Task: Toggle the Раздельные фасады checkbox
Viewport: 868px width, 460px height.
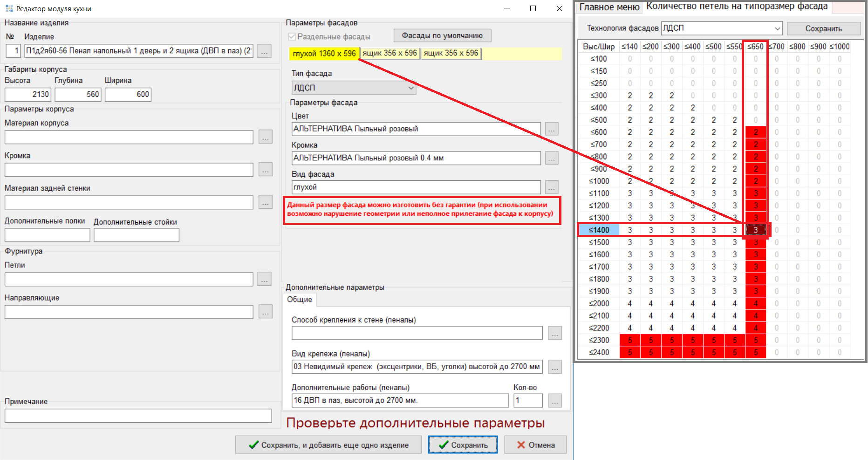Action: tap(292, 37)
